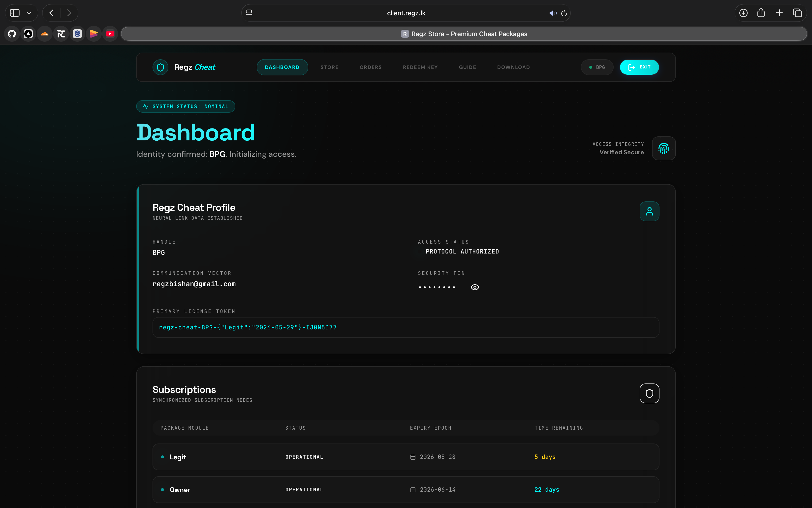Select the primary license token field
Screen dimensions: 812x508
pyautogui.click(x=406, y=328)
